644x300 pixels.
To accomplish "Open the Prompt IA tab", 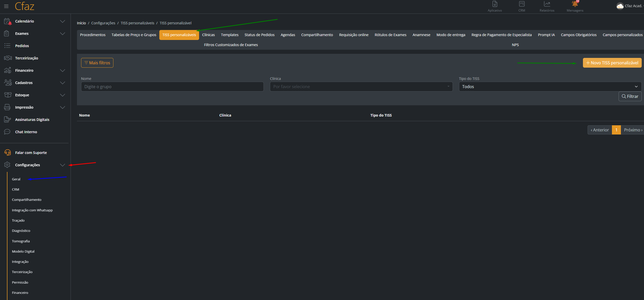I will pyautogui.click(x=546, y=35).
